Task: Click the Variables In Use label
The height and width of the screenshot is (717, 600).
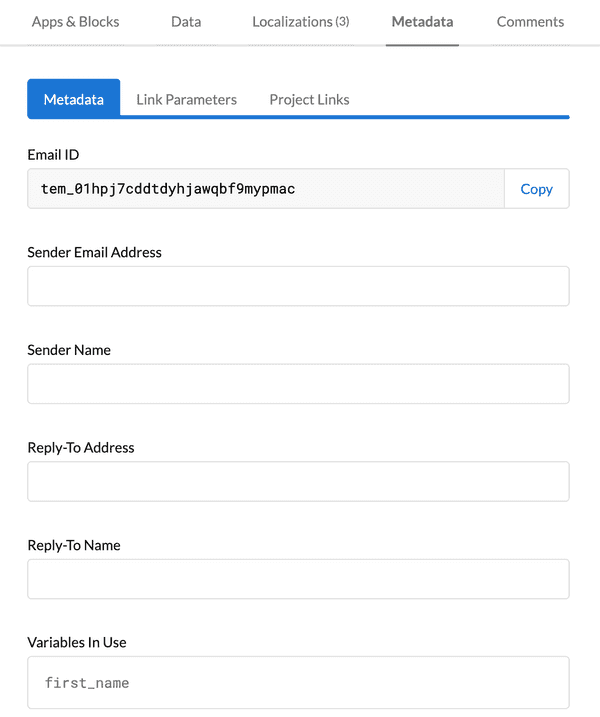Action: click(x=77, y=642)
